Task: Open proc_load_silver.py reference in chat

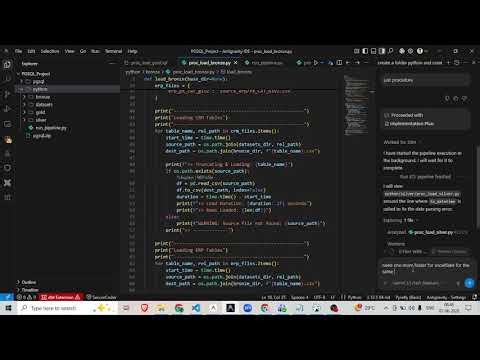Action: (x=433, y=232)
